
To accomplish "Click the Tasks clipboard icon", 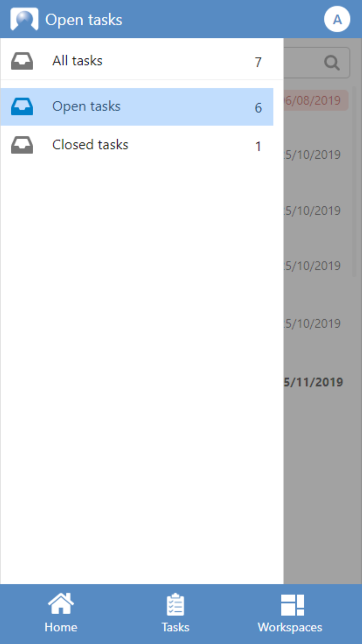I will [176, 605].
